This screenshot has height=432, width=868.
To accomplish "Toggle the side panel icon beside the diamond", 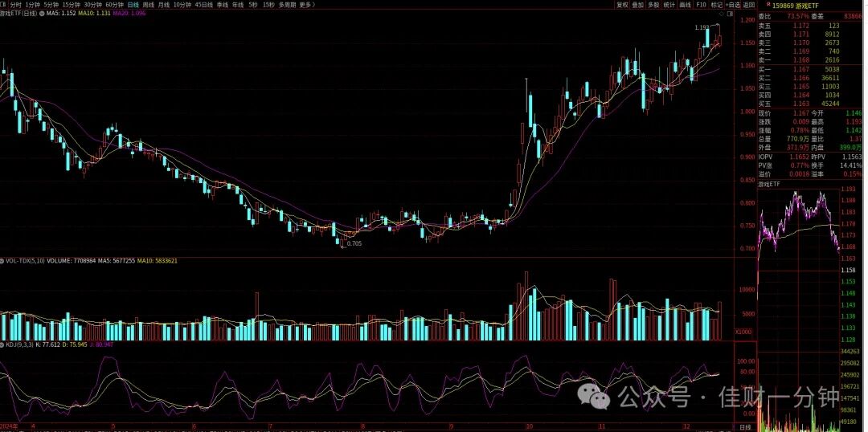I will point(730,12).
